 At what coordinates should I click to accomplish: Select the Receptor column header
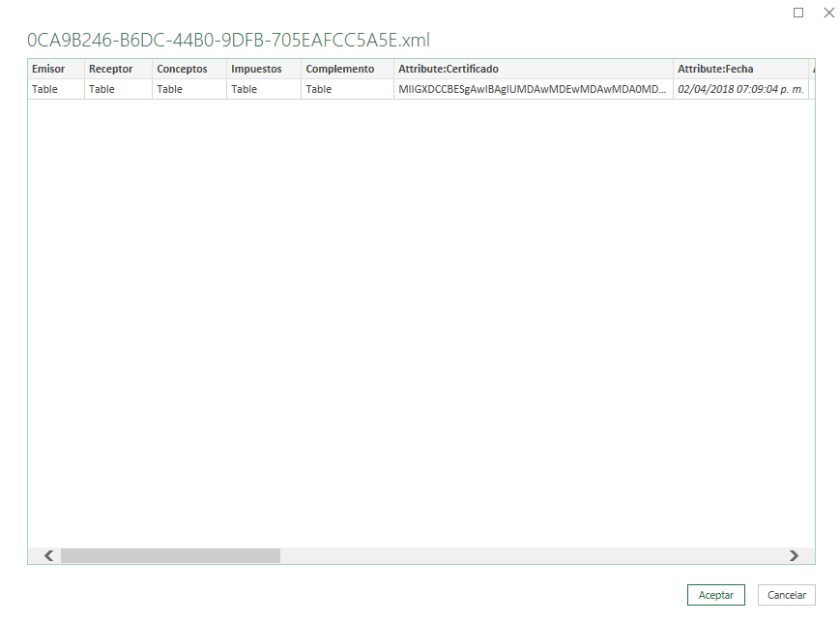(x=118, y=69)
